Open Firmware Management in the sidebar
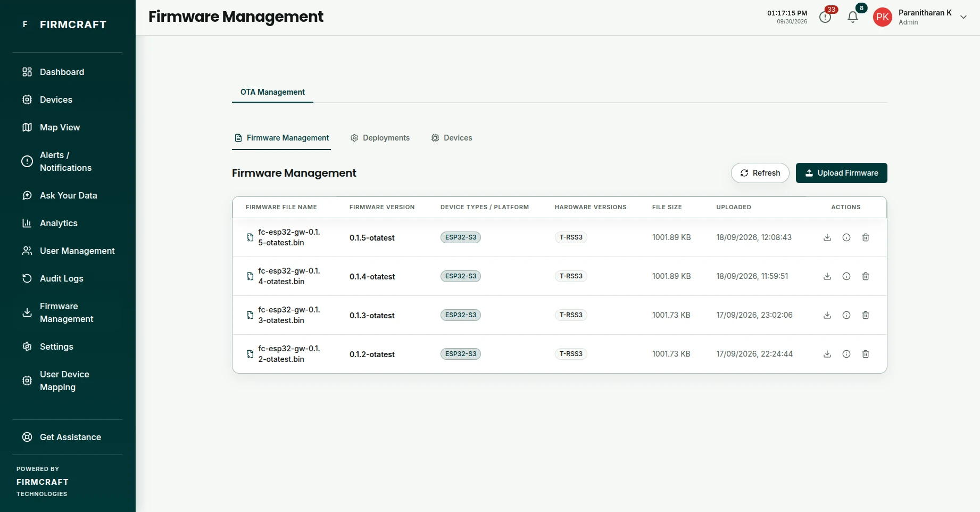The image size is (980, 512). [67, 312]
